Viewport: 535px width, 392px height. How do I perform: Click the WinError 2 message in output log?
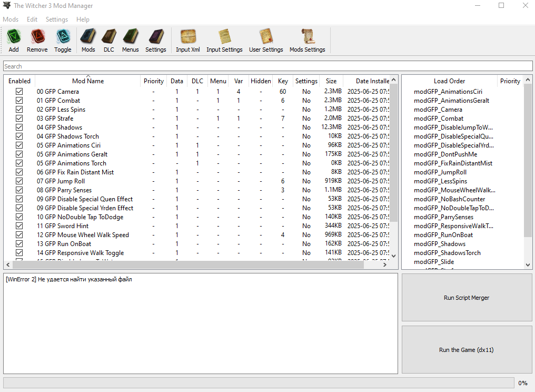[69, 279]
